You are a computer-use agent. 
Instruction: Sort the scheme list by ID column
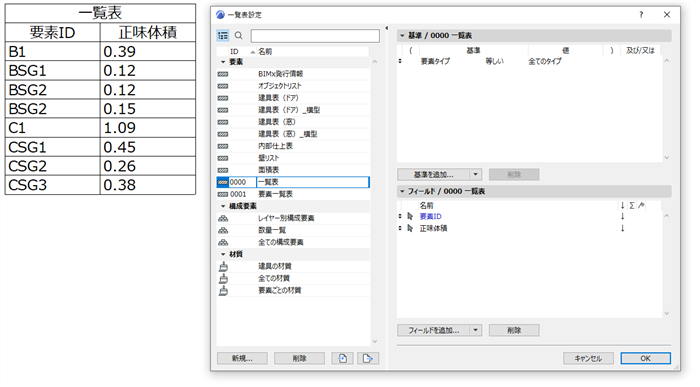[234, 52]
